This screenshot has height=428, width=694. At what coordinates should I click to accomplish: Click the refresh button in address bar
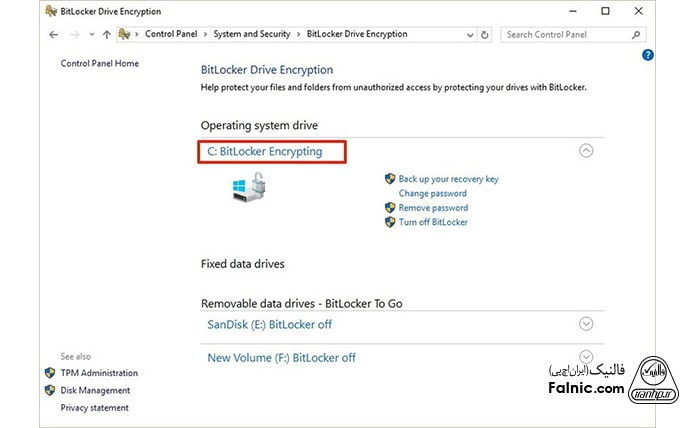(x=485, y=34)
